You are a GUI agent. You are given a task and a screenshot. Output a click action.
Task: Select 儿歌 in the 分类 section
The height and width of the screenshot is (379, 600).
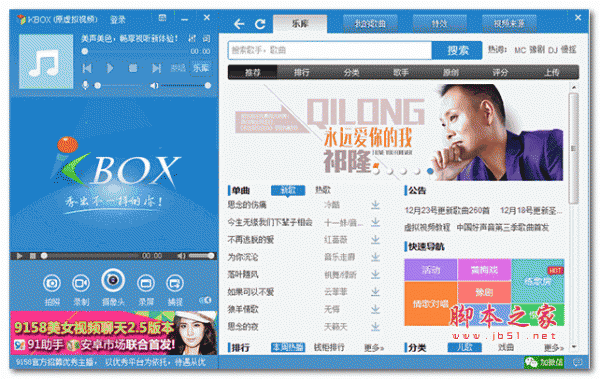click(x=465, y=347)
